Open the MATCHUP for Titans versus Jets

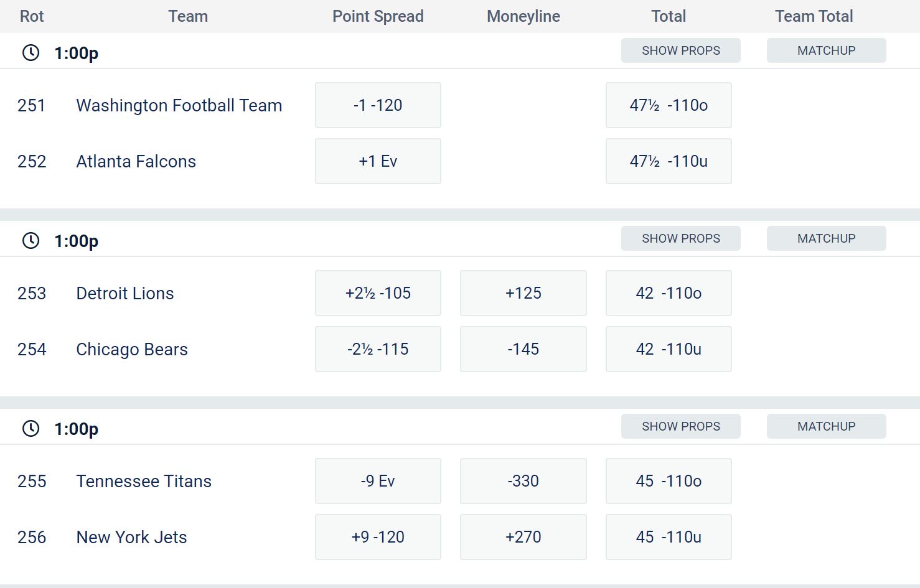[826, 426]
